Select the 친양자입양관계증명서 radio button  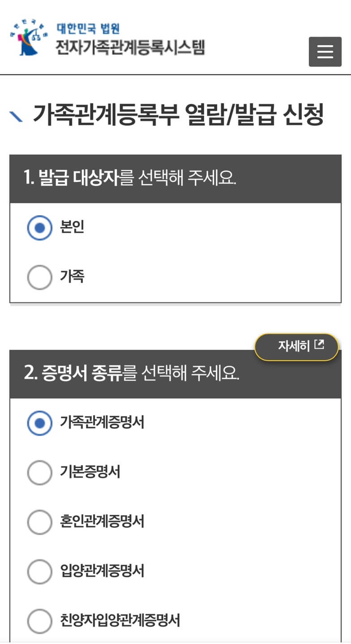pyautogui.click(x=39, y=621)
